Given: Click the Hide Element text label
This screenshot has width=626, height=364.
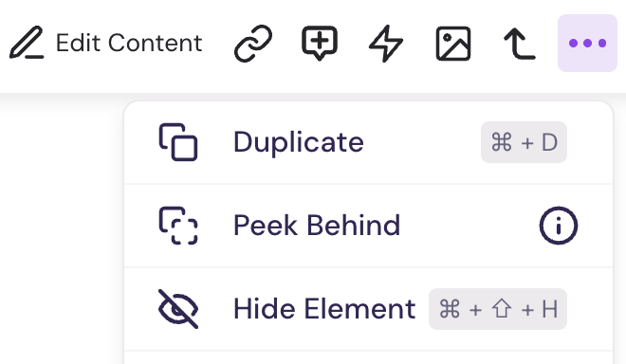Looking at the screenshot, I should (x=324, y=309).
